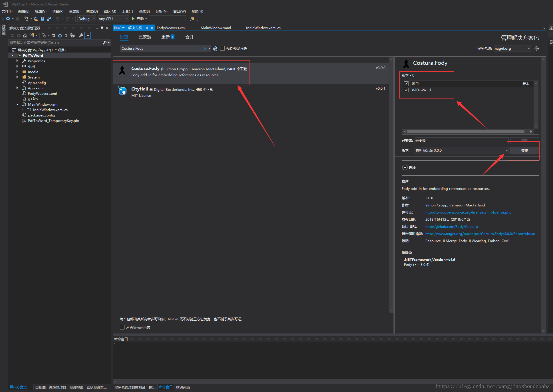Click the Open File folder icon
The width and height of the screenshot is (553, 392).
coord(36,19)
